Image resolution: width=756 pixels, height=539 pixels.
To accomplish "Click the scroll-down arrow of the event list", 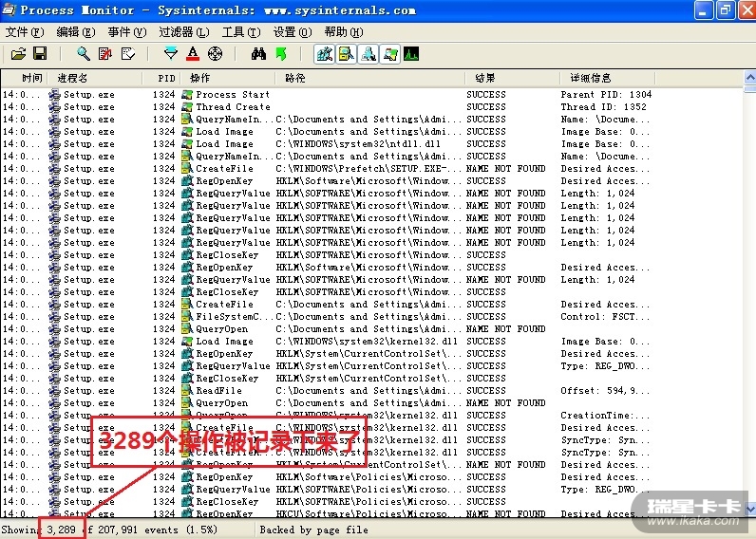I will click(x=750, y=509).
